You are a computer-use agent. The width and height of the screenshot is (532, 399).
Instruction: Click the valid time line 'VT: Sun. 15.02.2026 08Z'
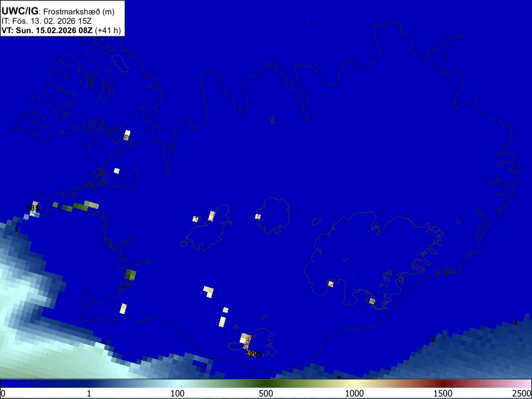click(47, 30)
